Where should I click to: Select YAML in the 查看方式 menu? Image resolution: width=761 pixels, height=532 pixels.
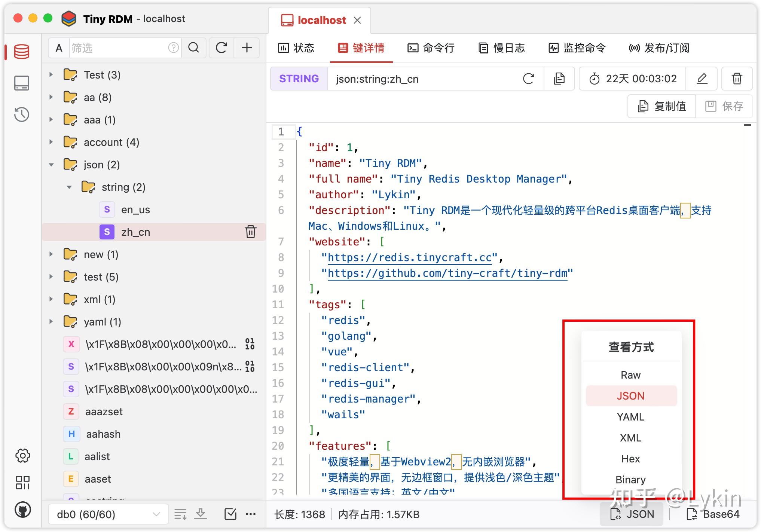[631, 417]
